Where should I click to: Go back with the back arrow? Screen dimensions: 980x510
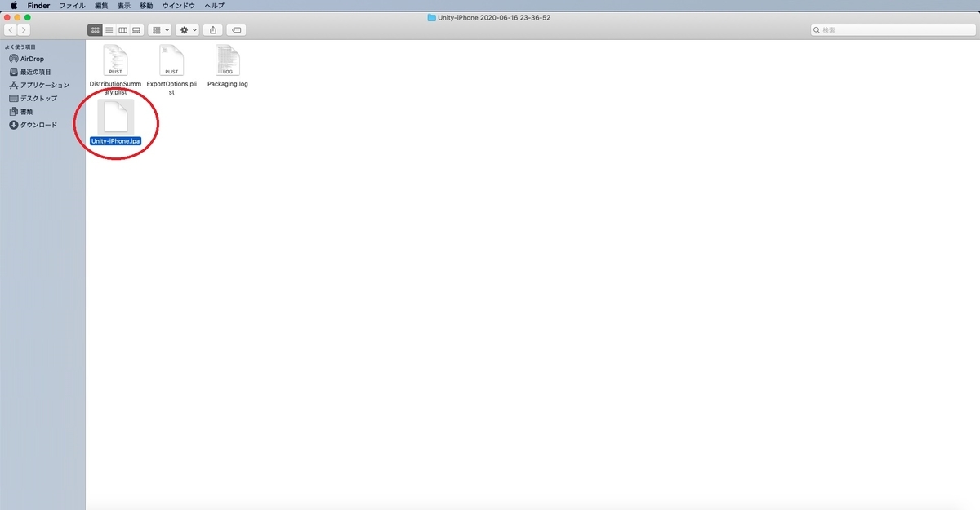coord(11,30)
